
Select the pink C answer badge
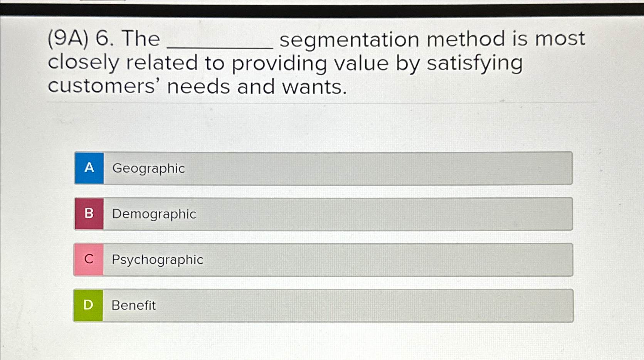[x=89, y=260]
